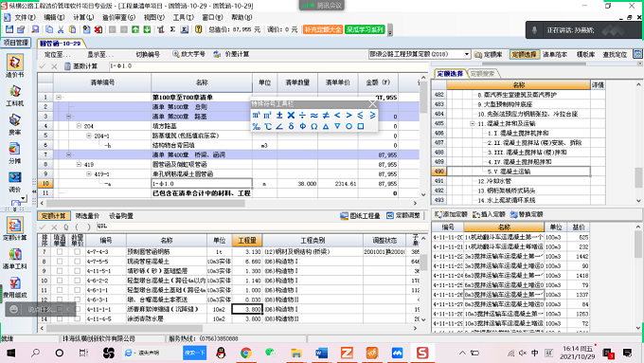Click the Cut scissors icon

click(x=61, y=29)
